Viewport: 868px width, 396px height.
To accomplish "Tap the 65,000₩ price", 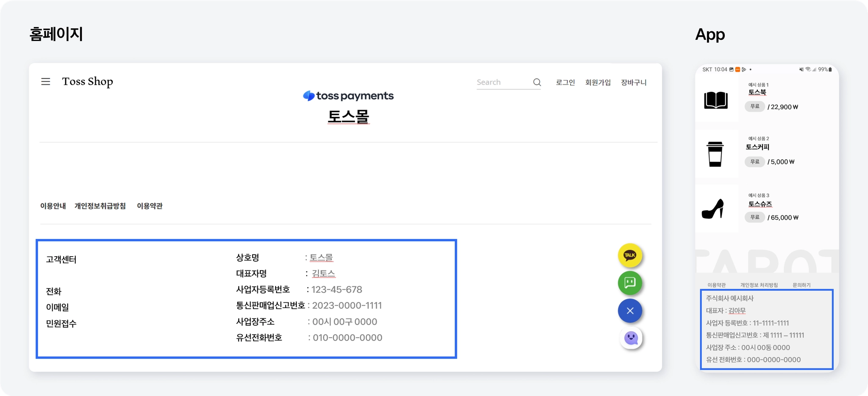I will click(785, 217).
